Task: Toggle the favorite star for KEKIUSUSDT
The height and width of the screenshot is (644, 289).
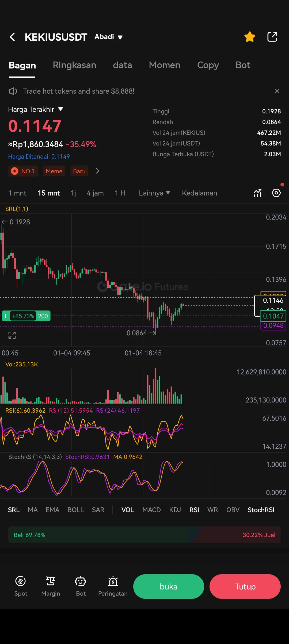Action: coord(250,37)
